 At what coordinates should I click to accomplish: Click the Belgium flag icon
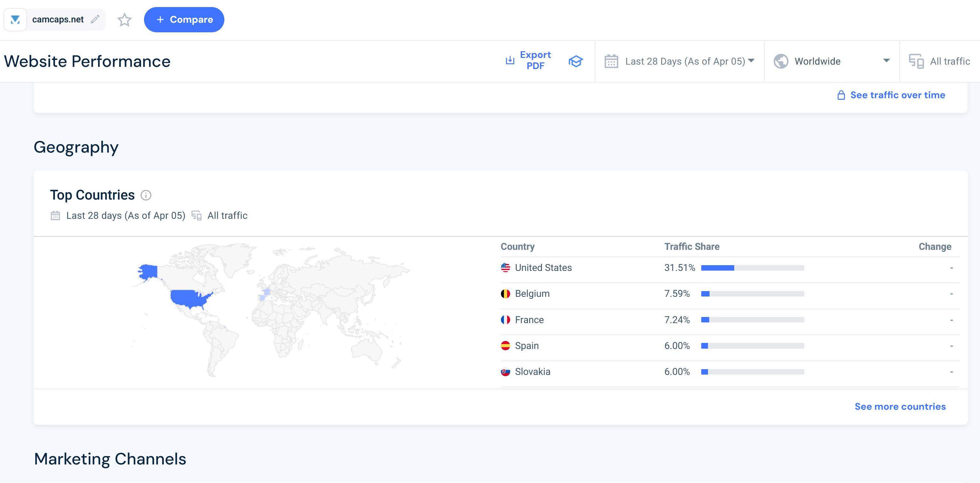pos(505,294)
